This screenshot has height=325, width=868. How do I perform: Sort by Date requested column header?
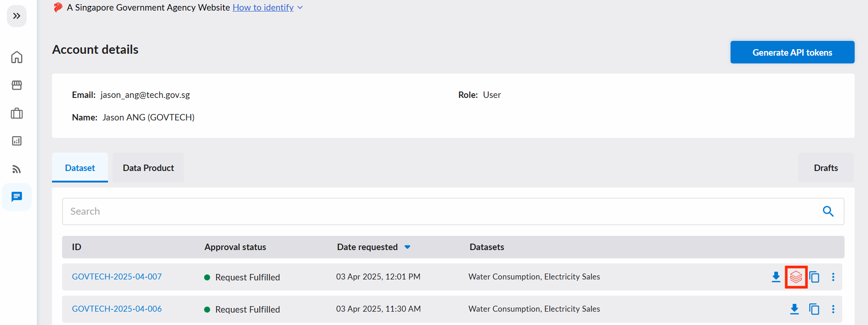367,247
